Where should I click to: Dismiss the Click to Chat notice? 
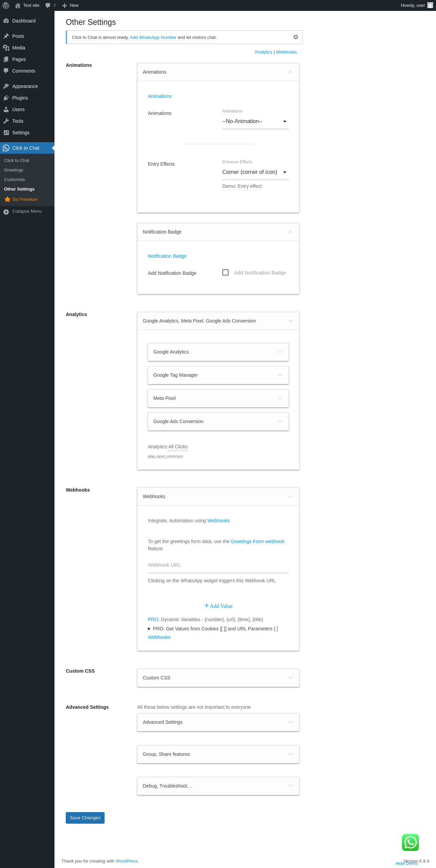click(x=296, y=37)
